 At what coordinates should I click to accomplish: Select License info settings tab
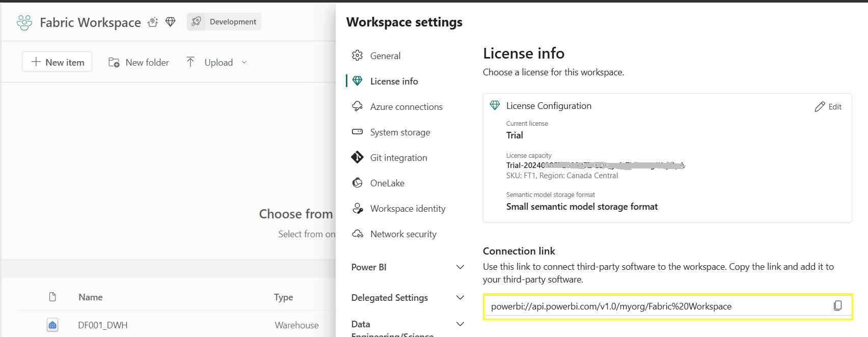393,81
